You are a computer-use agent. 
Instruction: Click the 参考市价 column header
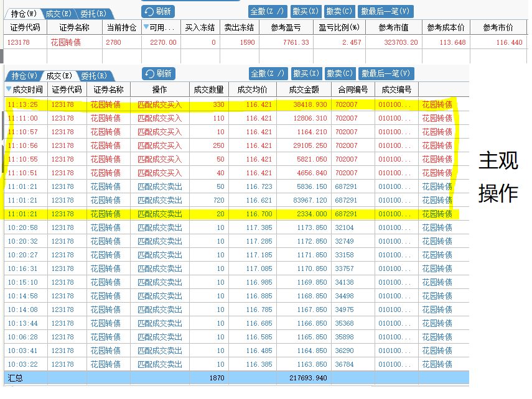[x=498, y=27]
